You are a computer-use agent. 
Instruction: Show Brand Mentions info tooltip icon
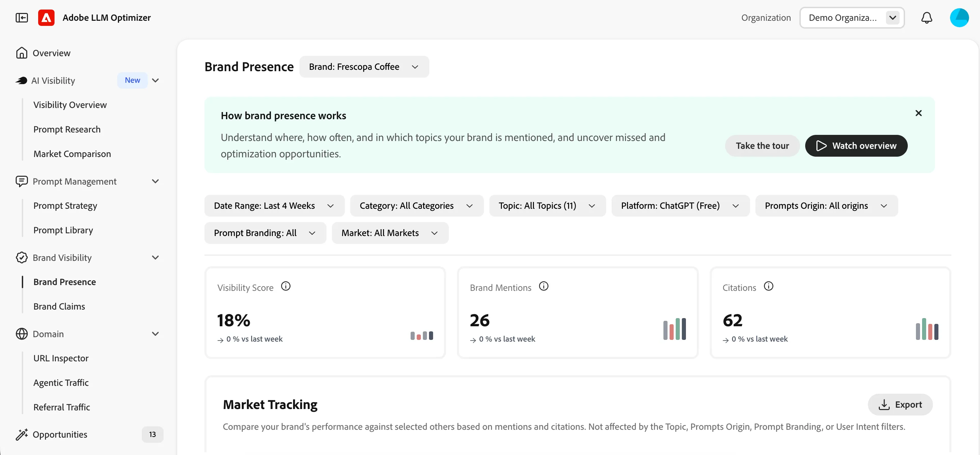pos(543,286)
